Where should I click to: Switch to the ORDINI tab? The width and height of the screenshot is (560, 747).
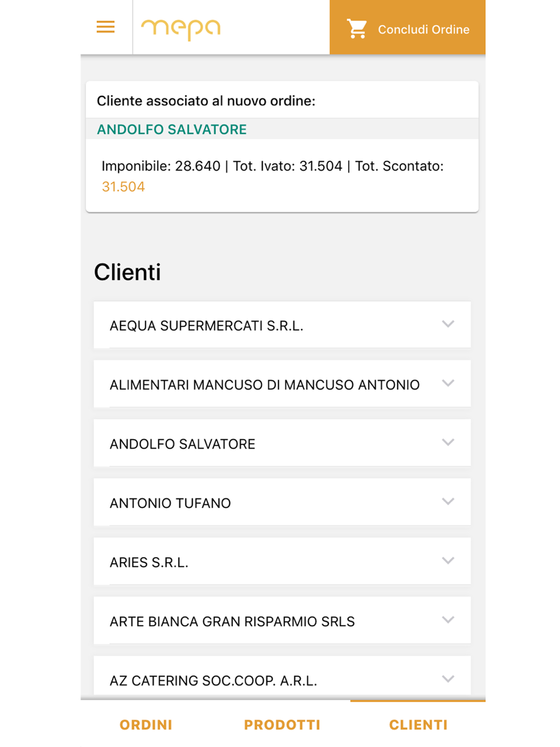pyautogui.click(x=146, y=725)
